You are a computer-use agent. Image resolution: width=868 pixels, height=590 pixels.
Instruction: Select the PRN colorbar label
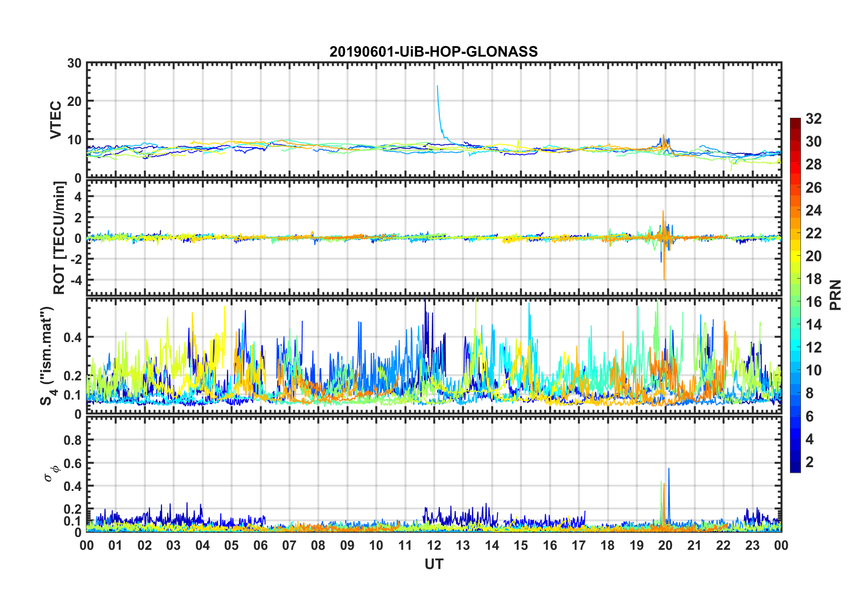[x=835, y=295]
